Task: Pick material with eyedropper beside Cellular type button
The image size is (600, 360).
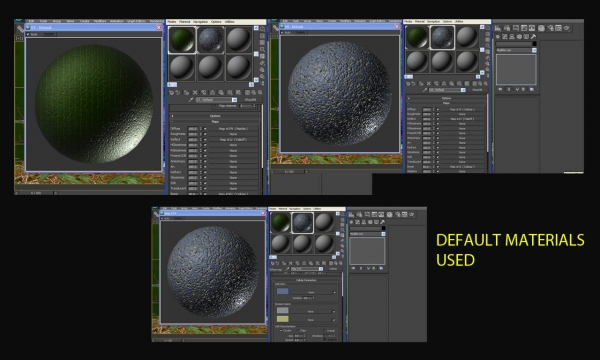Action: (287, 269)
